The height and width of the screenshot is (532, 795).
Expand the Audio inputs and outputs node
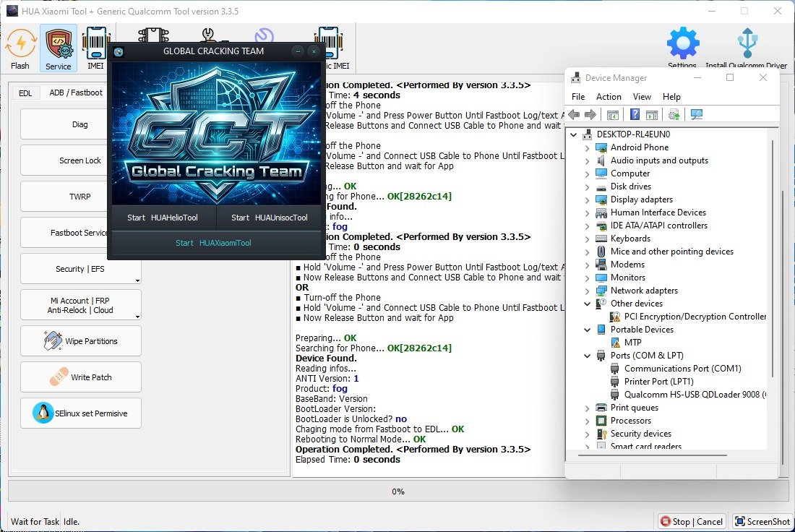pos(587,160)
